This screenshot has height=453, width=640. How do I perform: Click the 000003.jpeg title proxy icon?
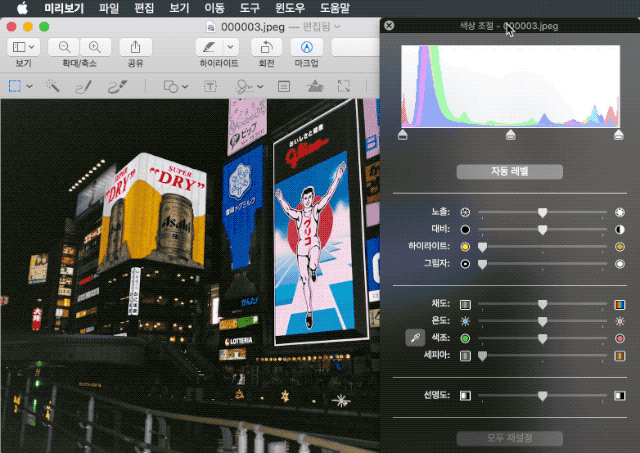[211, 27]
